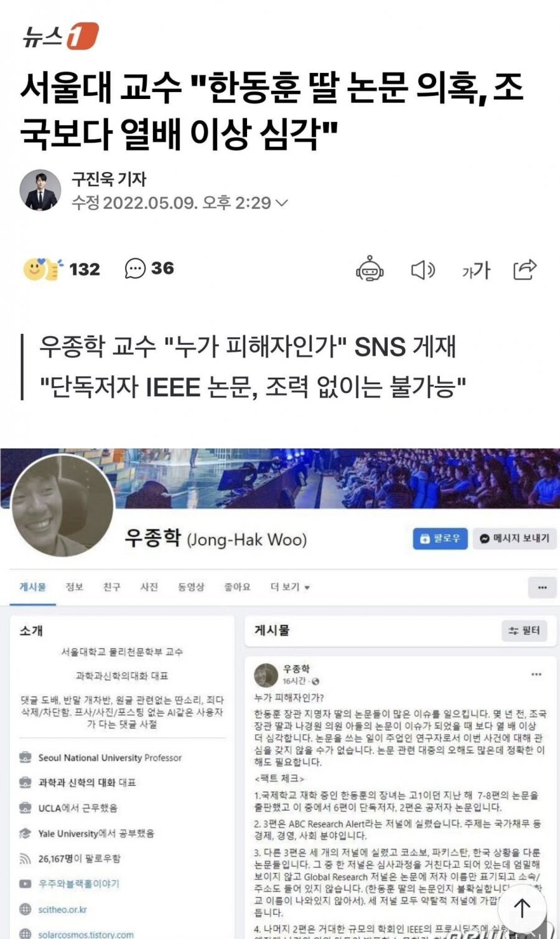Jump to top with up arrow button

click(522, 908)
